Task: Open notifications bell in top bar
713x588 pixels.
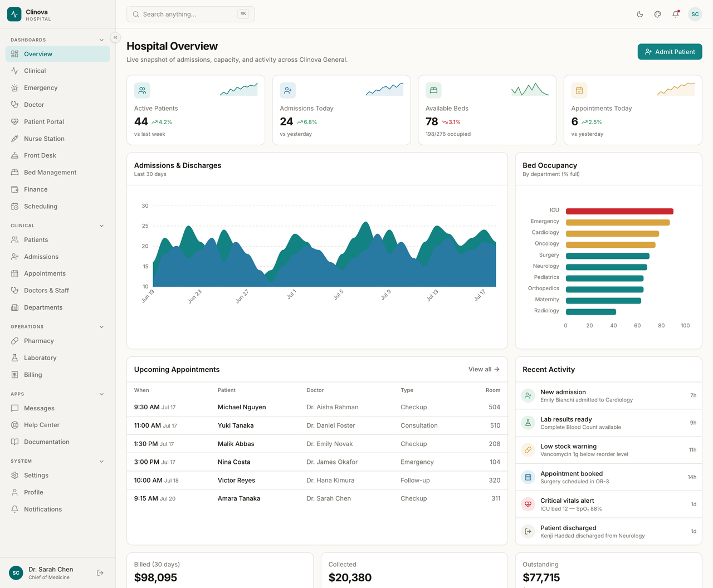Action: point(676,14)
